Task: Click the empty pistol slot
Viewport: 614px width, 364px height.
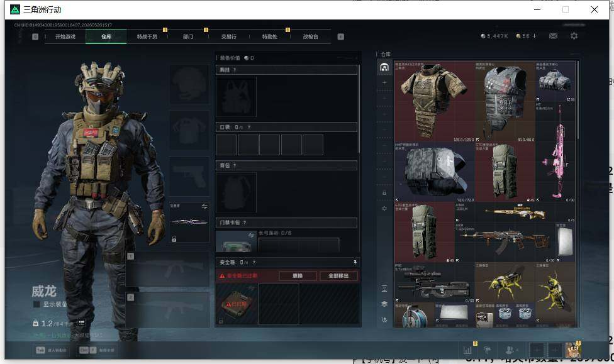Action: (x=189, y=176)
